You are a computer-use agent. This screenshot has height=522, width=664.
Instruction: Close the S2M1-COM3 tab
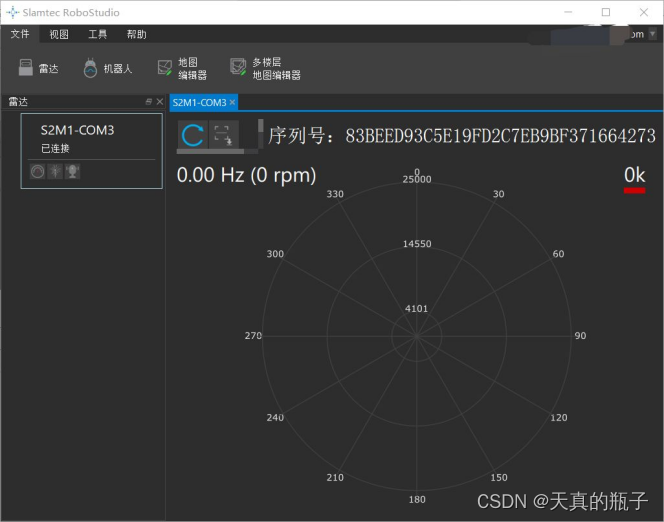tap(232, 102)
